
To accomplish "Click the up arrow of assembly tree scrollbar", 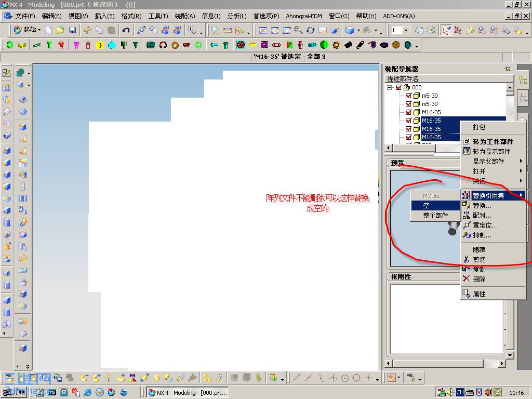I will pos(510,87).
